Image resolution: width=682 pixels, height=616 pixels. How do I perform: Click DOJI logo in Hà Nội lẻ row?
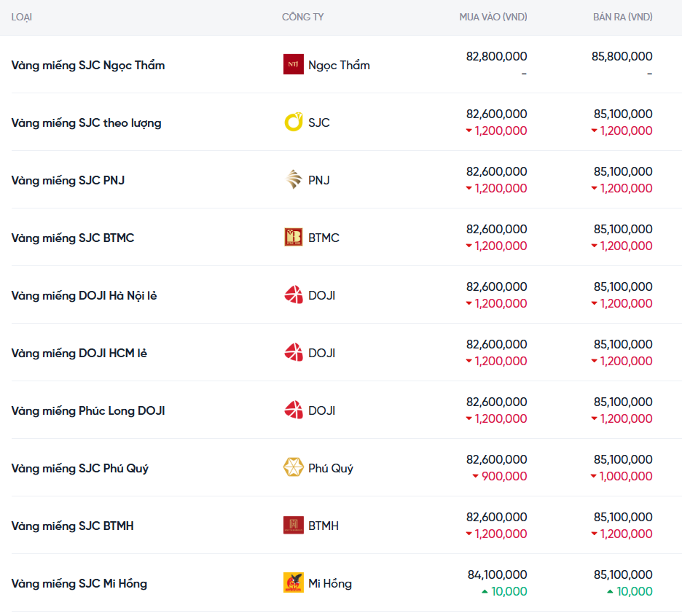click(x=294, y=295)
